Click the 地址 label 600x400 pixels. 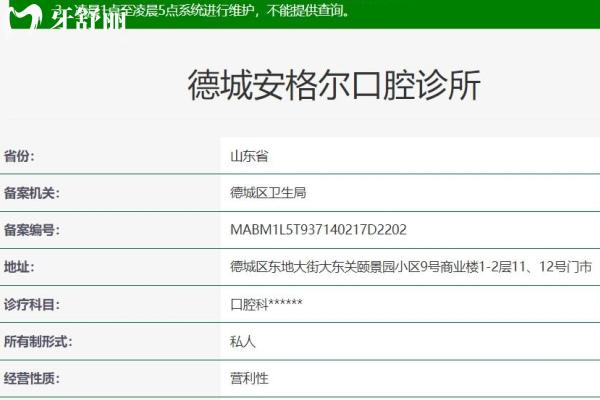[19, 267]
